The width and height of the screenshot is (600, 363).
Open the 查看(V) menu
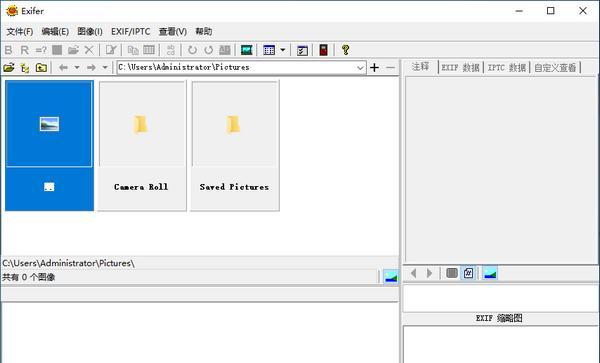[173, 31]
